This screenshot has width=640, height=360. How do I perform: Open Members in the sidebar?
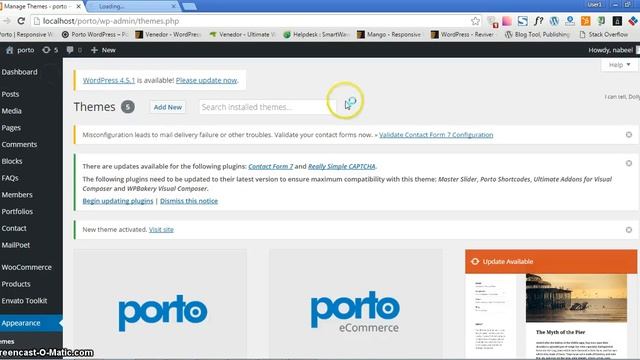click(x=17, y=195)
